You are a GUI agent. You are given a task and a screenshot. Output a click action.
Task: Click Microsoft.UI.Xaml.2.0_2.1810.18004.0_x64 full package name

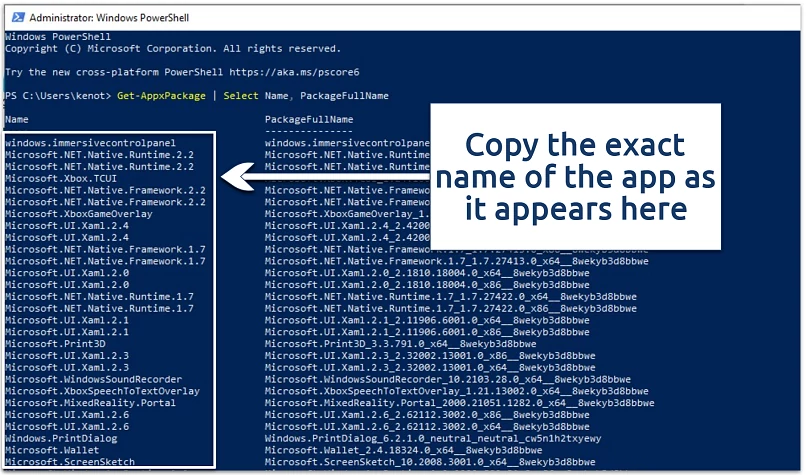tap(427, 273)
